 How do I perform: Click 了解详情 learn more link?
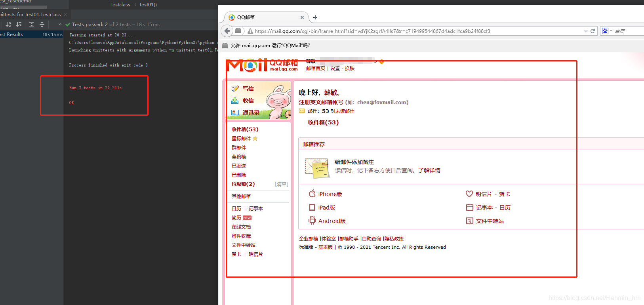pyautogui.click(x=429, y=170)
